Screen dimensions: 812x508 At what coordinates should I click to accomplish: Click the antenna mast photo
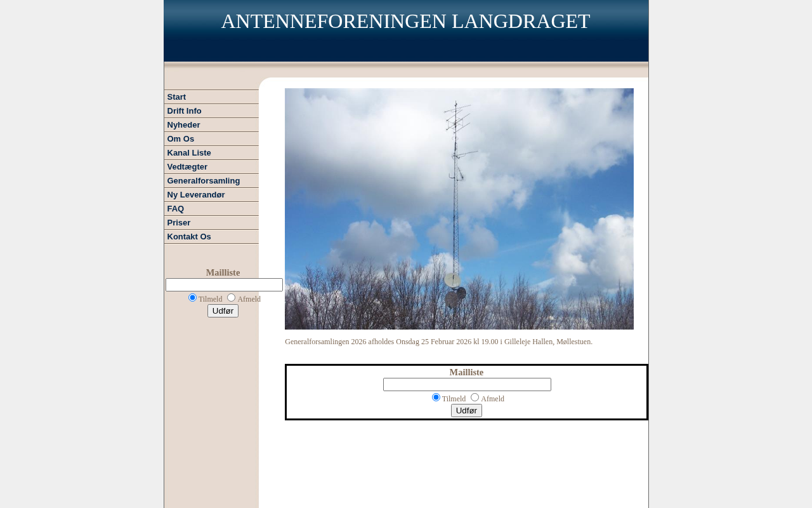point(459,209)
